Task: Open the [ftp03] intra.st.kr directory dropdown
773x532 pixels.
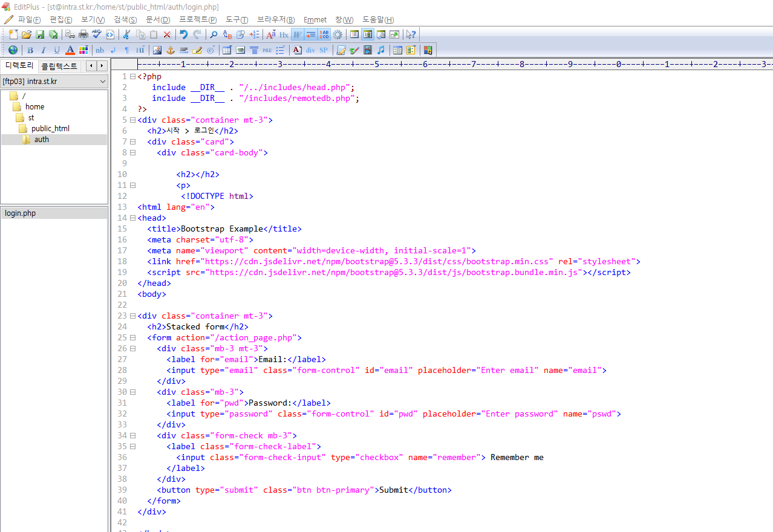Action: (x=54, y=81)
